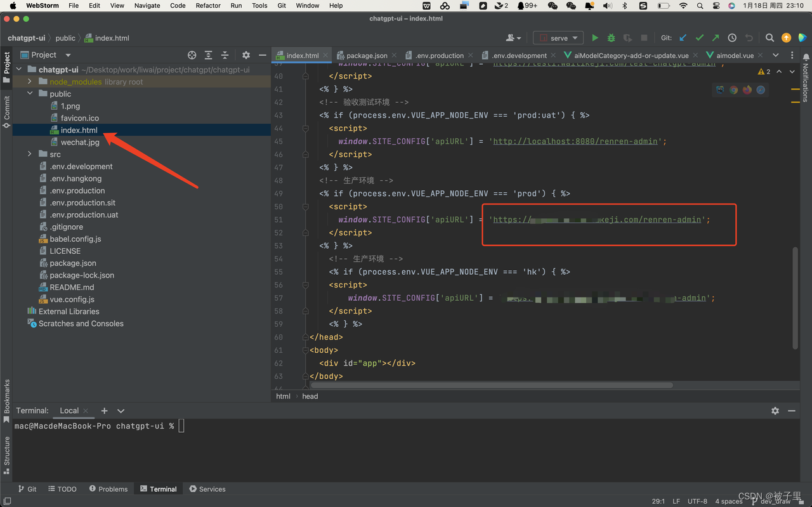Screen dimensions: 812x507
Task: Open the code with me user icon
Action: coord(513,38)
